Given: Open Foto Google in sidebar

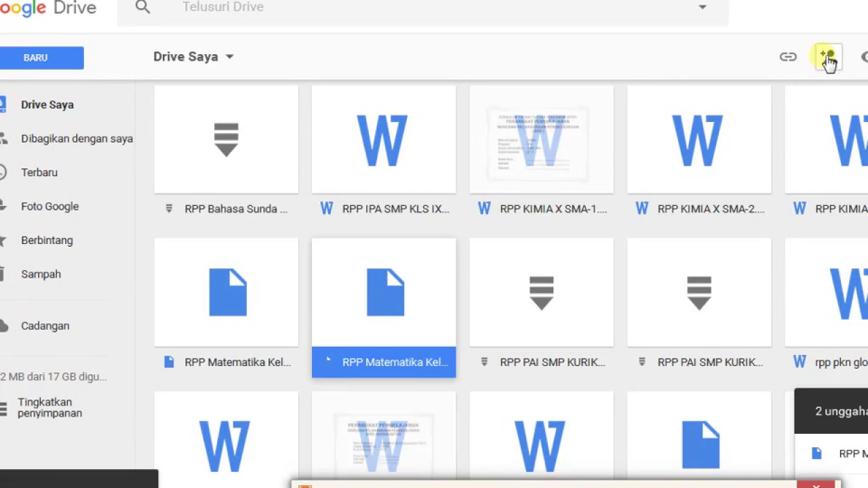Looking at the screenshot, I should pos(50,206).
